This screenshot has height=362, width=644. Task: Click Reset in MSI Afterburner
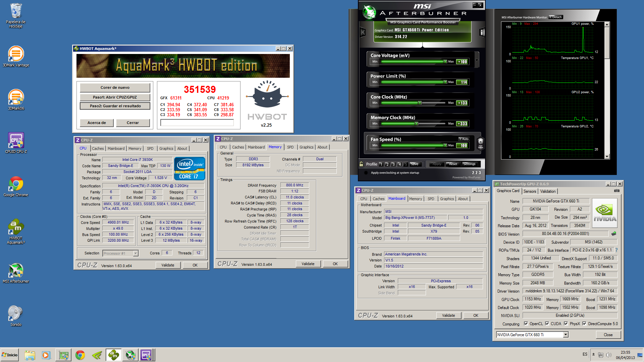pyautogui.click(x=453, y=164)
